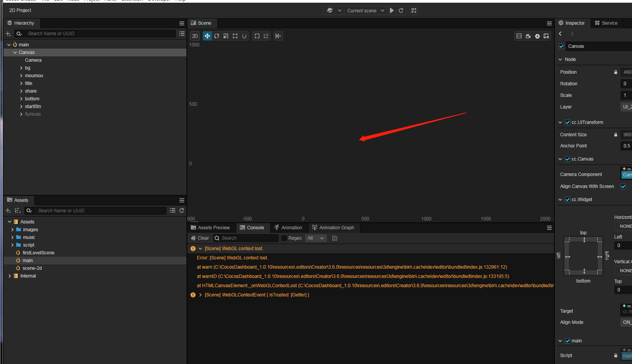The image size is (632, 364).
Task: Toggle the 2D view mode button
Action: (195, 36)
